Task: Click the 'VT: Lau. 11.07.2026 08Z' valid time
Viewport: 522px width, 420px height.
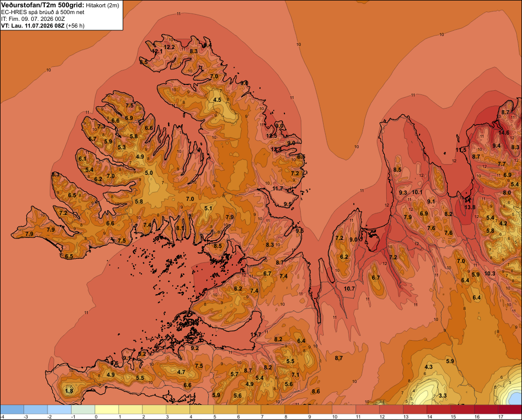Action: pyautogui.click(x=33, y=26)
